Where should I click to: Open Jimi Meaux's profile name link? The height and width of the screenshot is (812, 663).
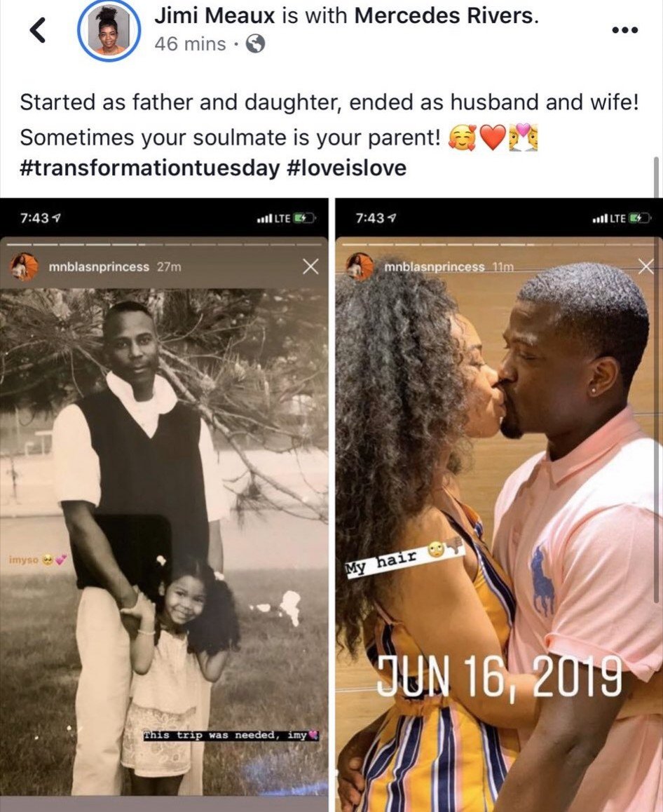pyautogui.click(x=214, y=15)
